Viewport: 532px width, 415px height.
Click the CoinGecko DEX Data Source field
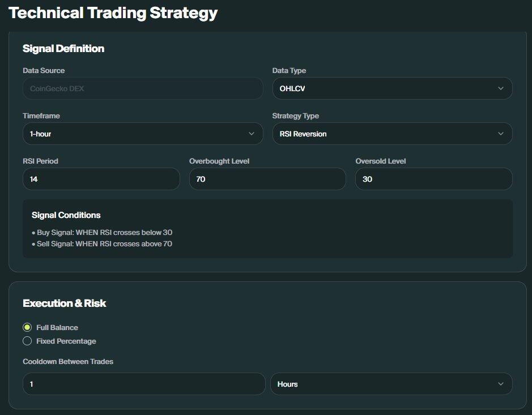(143, 88)
